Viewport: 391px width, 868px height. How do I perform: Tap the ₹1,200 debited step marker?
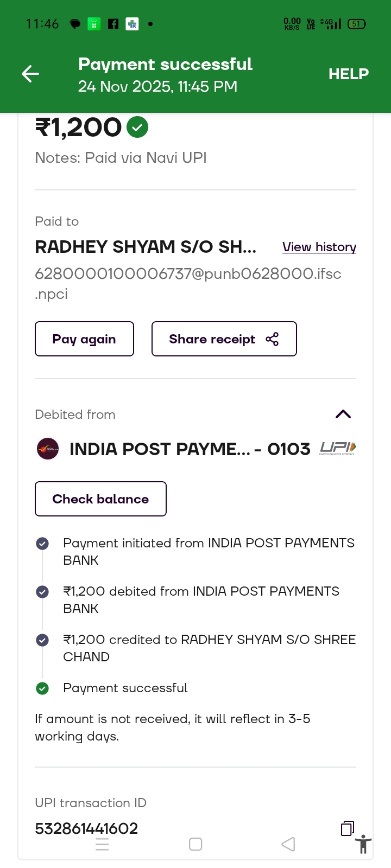click(42, 591)
